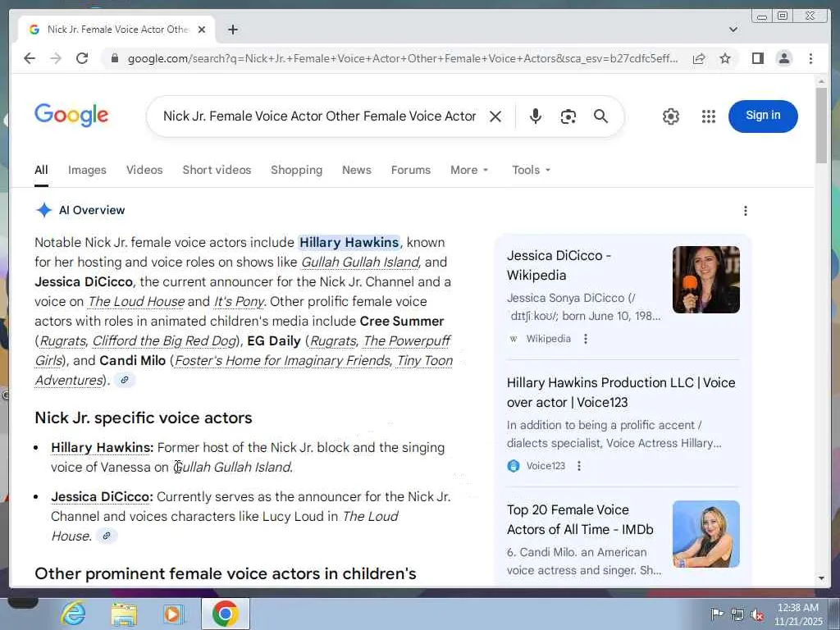Viewport: 840px width, 630px height.
Task: Open the Chrome profile avatar
Action: point(783,58)
